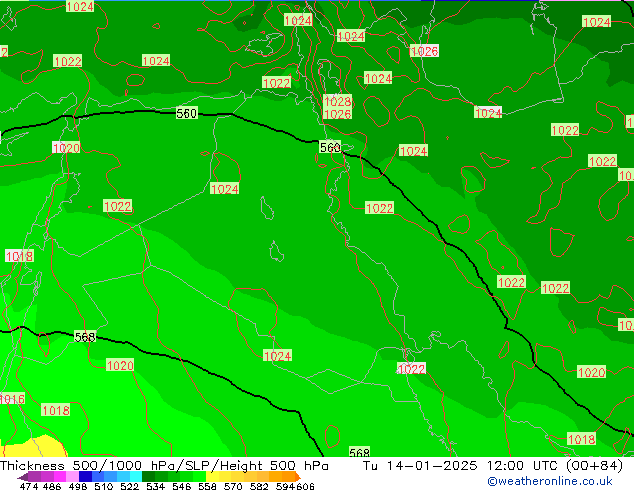The height and width of the screenshot is (490, 634).
Task: Click the 568 contour label at bottom center
Action: click(x=359, y=453)
